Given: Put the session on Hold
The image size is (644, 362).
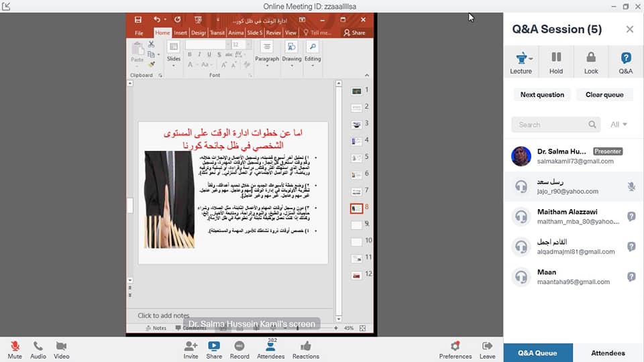Looking at the screenshot, I should (x=556, y=62).
